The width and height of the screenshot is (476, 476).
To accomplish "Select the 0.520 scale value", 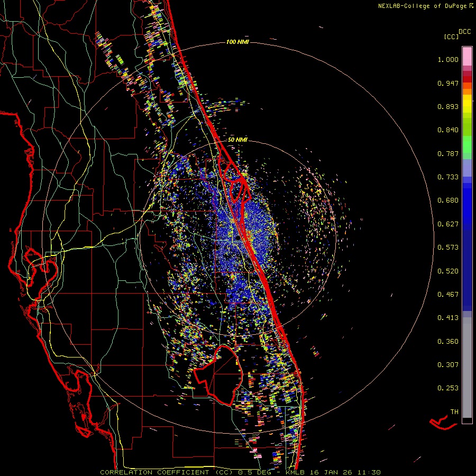I will (448, 271).
